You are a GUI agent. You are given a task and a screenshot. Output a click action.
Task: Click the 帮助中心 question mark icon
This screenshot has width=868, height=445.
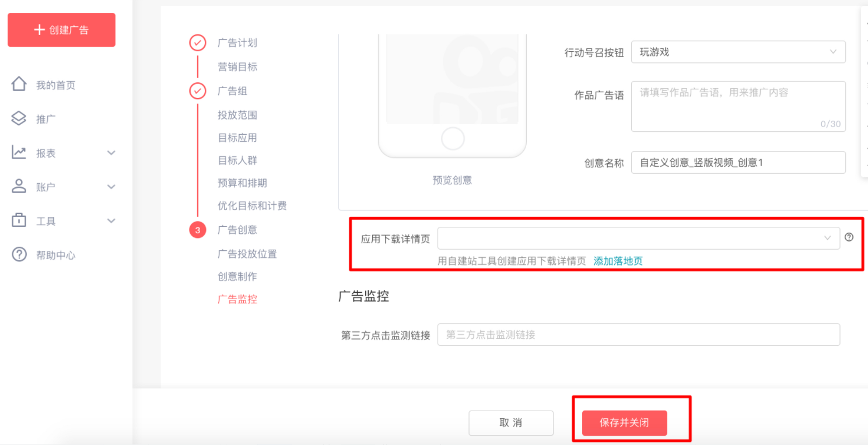pyautogui.click(x=19, y=254)
